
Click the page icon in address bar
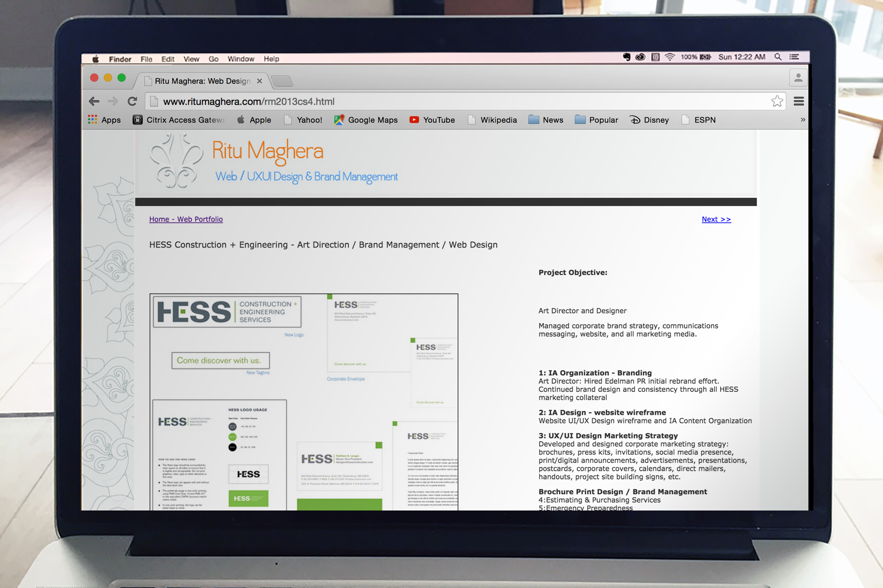(x=154, y=102)
